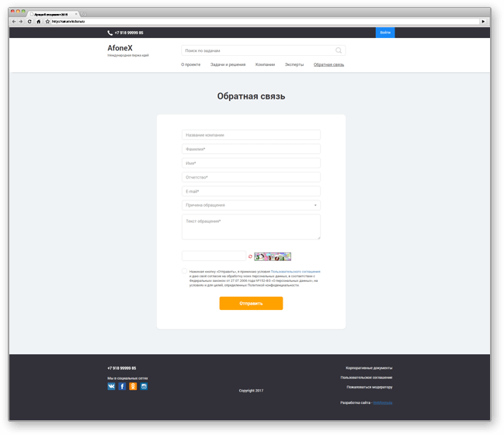
Task: Open a new browser tab
Action: (x=83, y=14)
